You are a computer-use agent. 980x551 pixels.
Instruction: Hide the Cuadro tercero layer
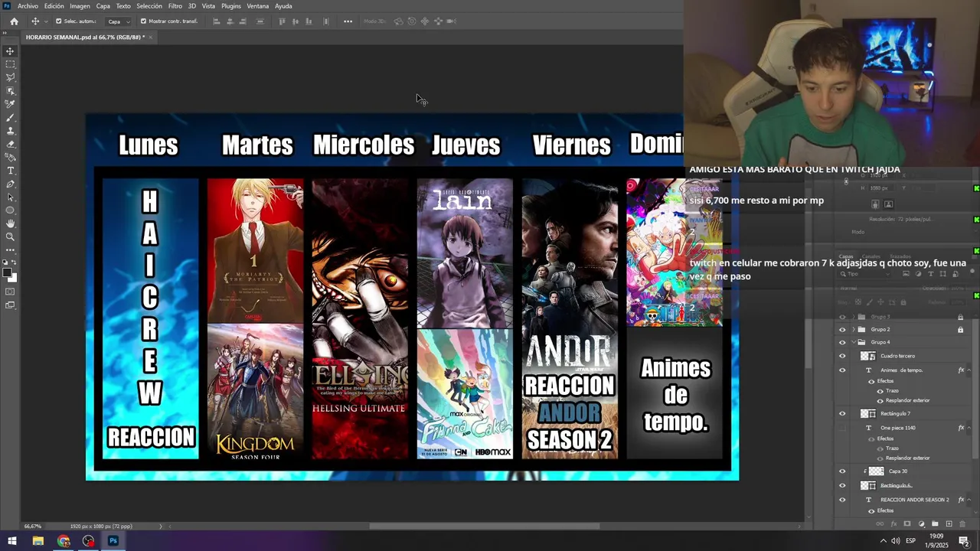click(x=842, y=356)
